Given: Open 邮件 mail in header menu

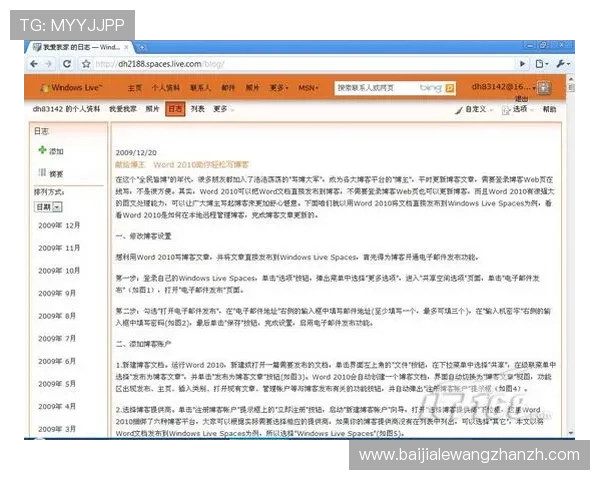Looking at the screenshot, I should point(228,88).
